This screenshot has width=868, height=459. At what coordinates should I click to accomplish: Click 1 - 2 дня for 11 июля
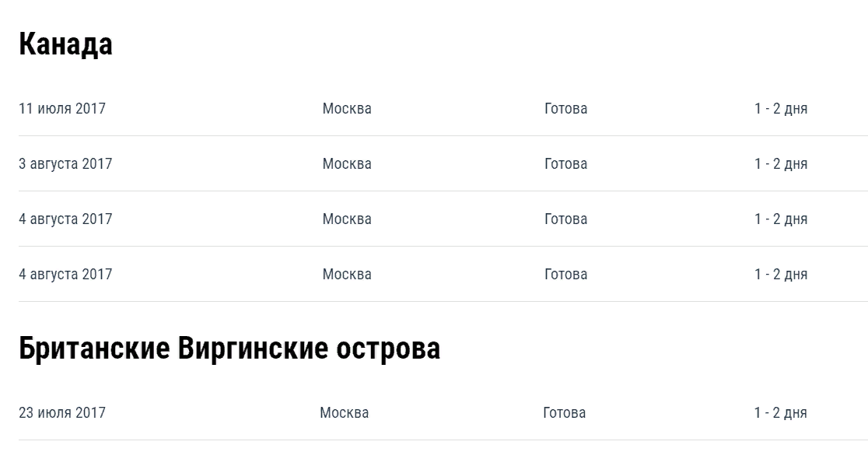(x=780, y=109)
